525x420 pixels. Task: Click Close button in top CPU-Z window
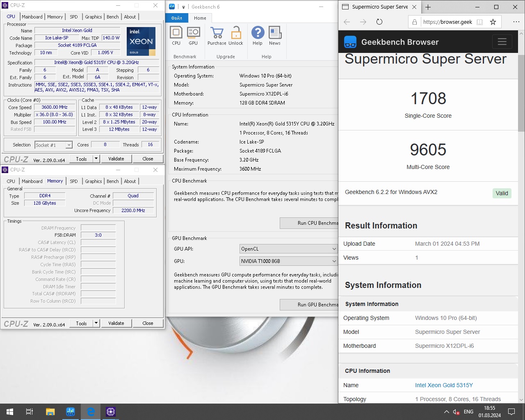click(x=148, y=159)
